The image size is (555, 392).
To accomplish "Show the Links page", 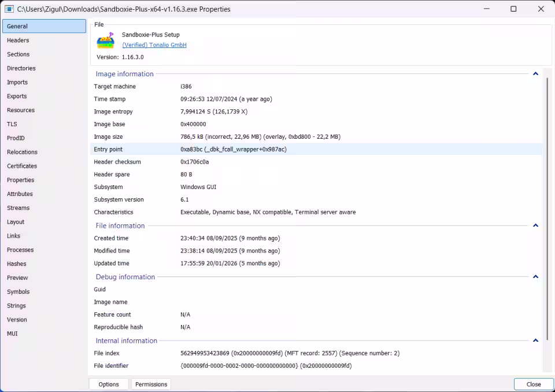I will tap(45, 236).
